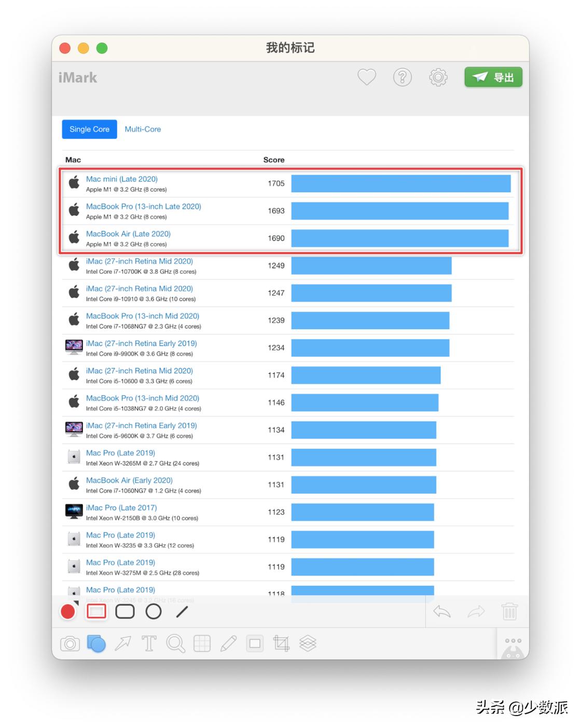Click the redo arrow icon
The width and height of the screenshot is (581, 728).
(x=476, y=612)
